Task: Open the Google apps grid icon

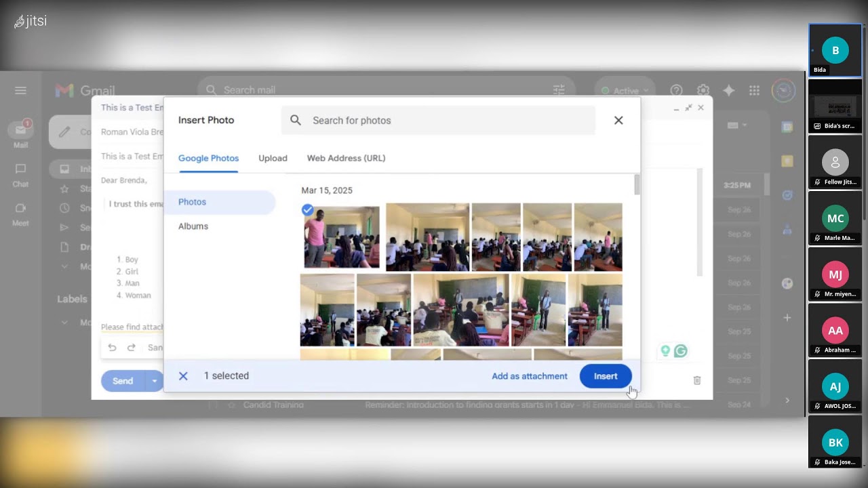Action: (754, 90)
